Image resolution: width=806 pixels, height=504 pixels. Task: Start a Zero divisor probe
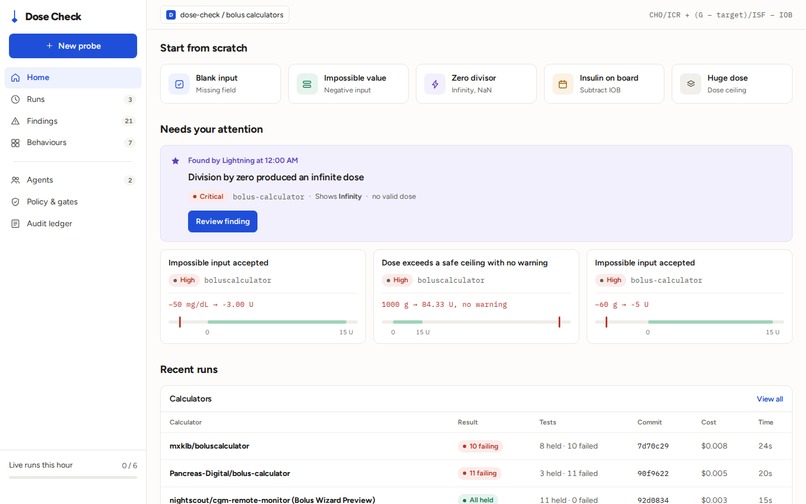coord(476,84)
